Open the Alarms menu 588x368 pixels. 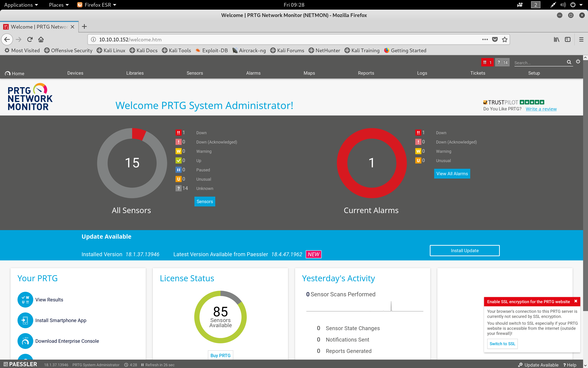(x=253, y=73)
